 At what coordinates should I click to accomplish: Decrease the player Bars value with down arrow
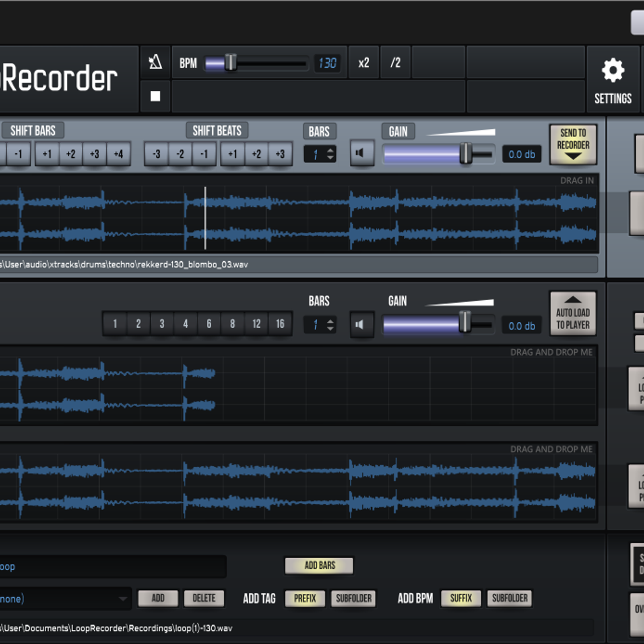pos(330,328)
